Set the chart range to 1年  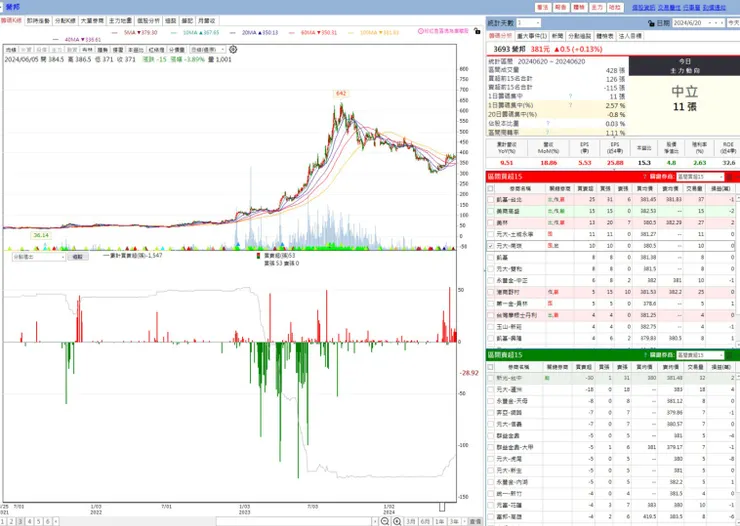[x=439, y=521]
